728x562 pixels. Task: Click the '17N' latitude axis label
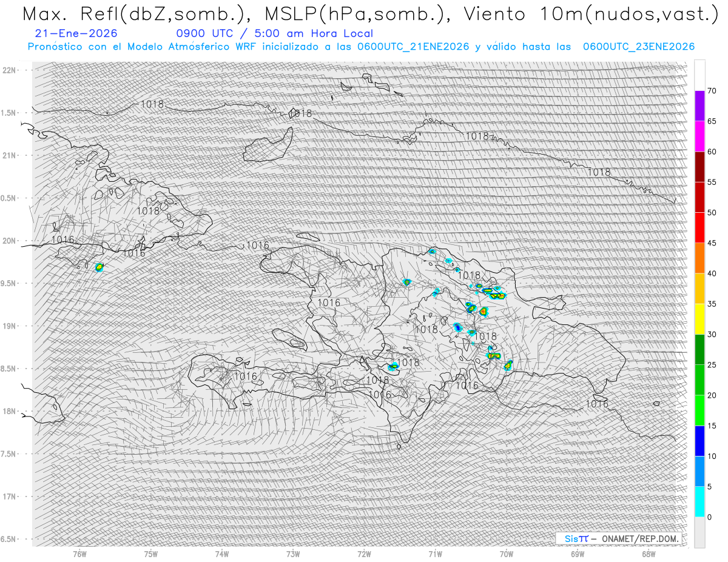(10, 497)
